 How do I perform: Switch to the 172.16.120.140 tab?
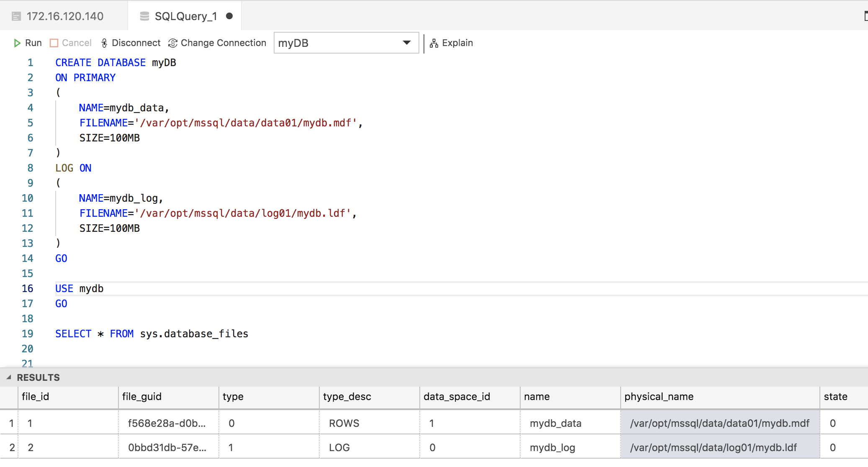[x=65, y=16]
